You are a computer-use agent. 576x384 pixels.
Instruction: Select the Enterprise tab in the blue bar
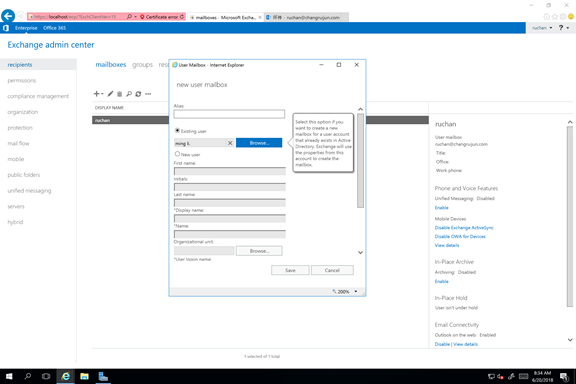26,28
